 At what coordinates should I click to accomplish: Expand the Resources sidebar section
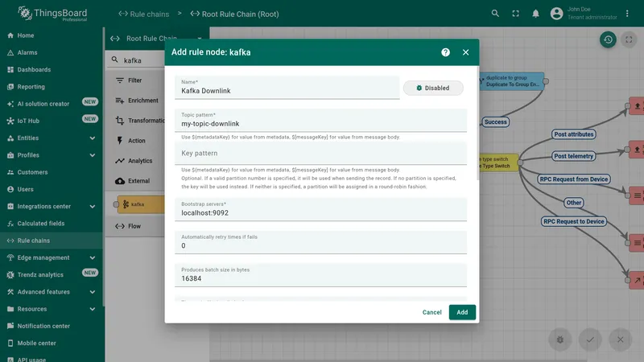52,309
